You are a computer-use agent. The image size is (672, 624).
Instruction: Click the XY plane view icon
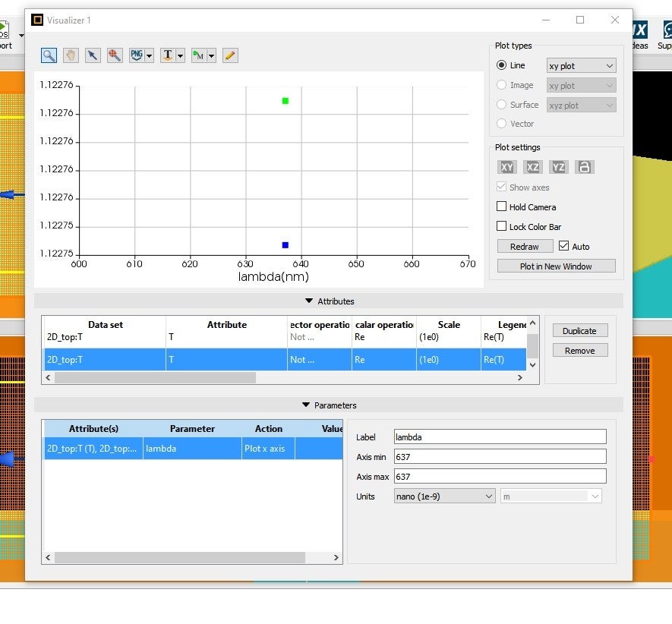coord(506,167)
